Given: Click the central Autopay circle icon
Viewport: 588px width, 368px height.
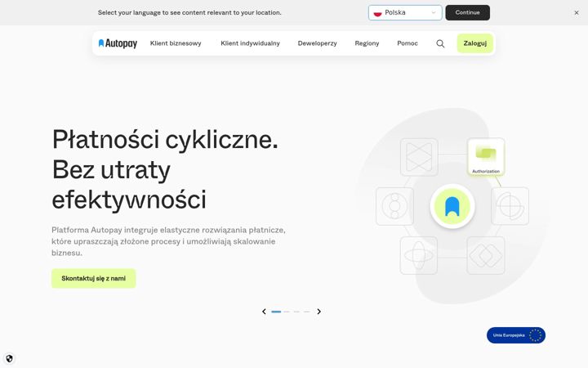Looking at the screenshot, I should point(452,206).
